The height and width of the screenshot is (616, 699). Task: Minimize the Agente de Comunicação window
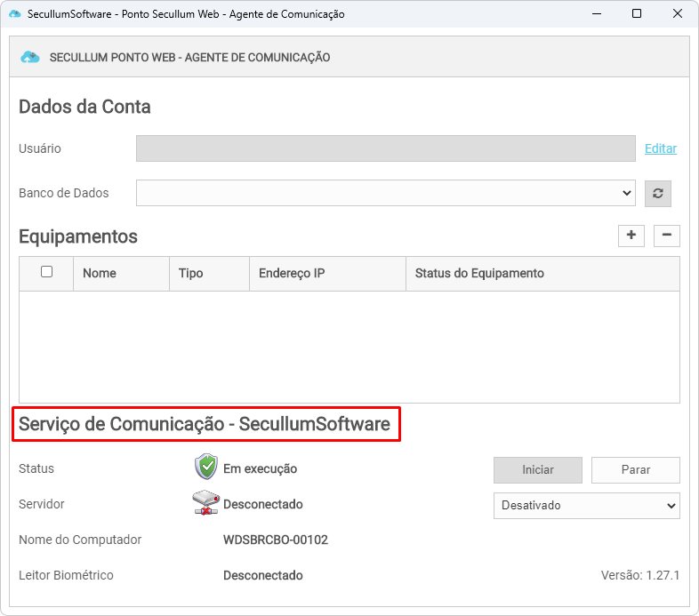pos(596,14)
